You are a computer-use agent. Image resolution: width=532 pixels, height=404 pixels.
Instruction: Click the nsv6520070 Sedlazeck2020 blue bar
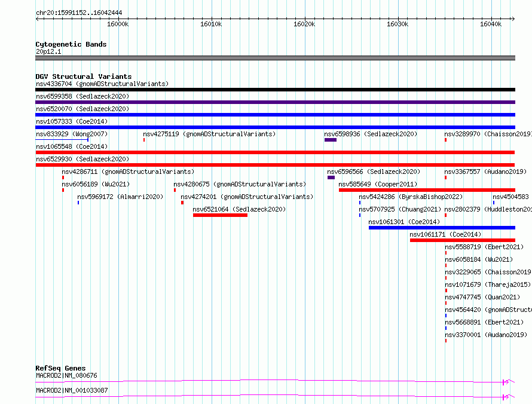tap(275, 115)
